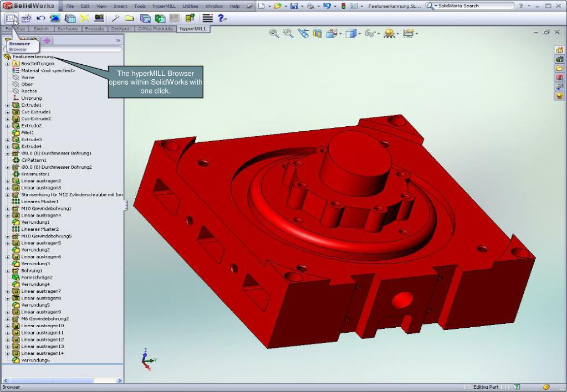
Task: Open dropdown arrow next to Save icon
Action: (302, 6)
